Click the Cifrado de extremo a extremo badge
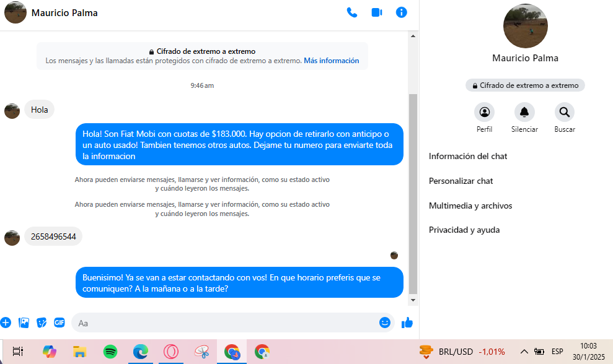Viewport: 613px width, 364px height. click(x=525, y=85)
